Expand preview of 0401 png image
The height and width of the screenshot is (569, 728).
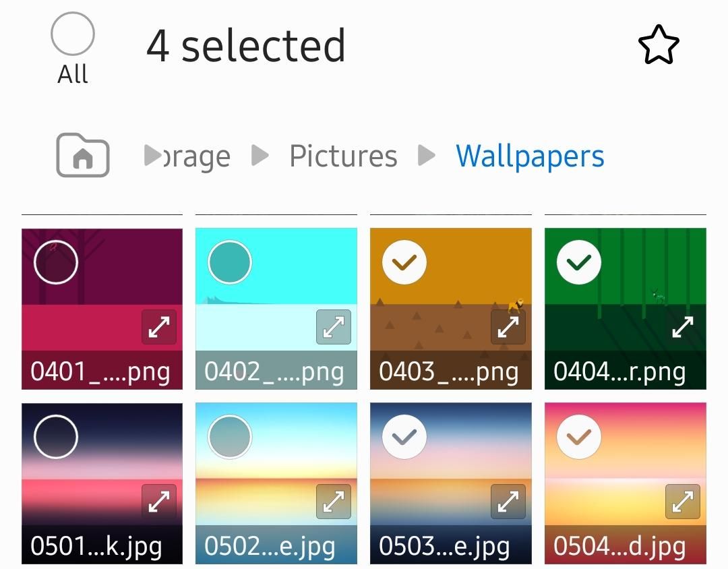point(159,327)
